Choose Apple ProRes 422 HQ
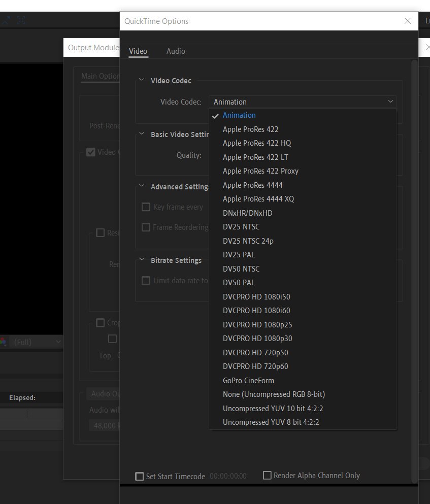This screenshot has height=504, width=430. point(303,143)
